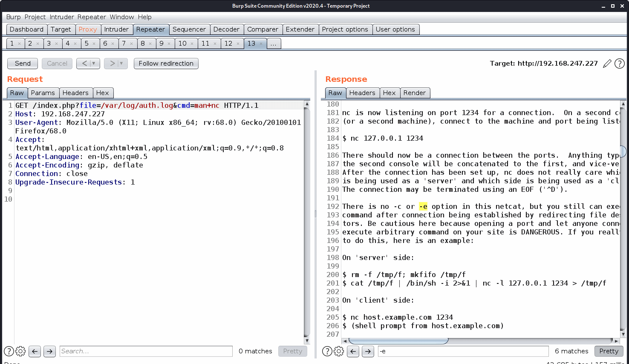Open the Burp menu

(13, 17)
